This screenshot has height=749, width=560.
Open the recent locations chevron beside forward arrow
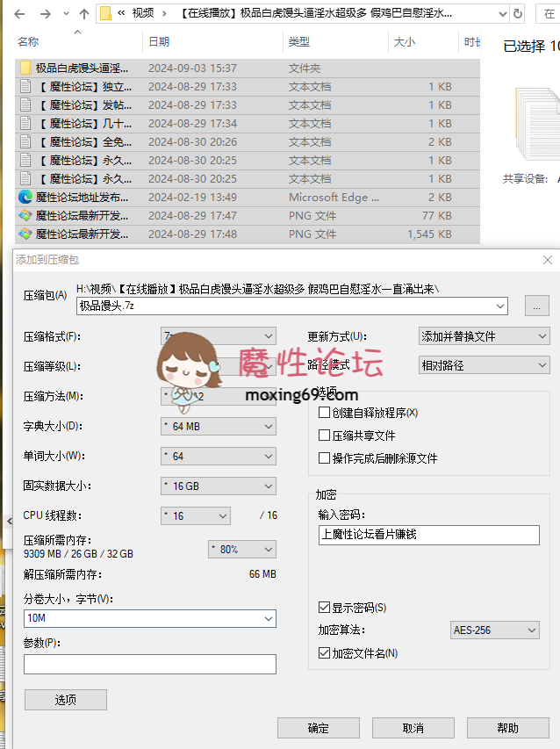[66, 14]
